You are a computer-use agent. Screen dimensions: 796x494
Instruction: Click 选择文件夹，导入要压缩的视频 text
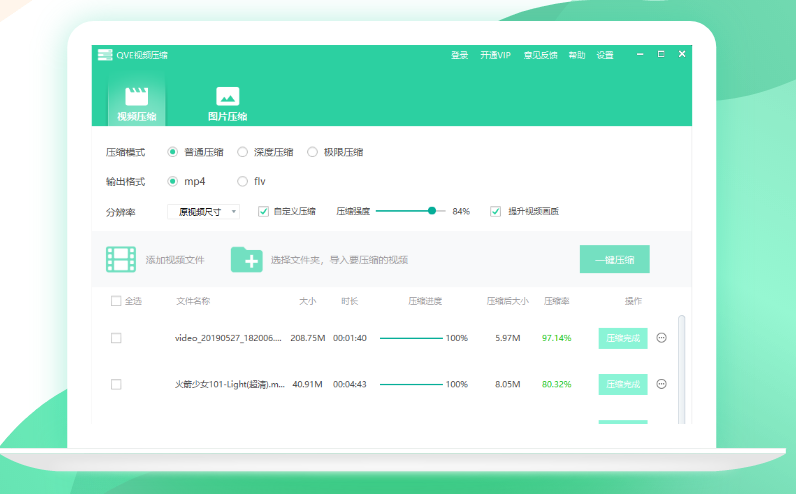coord(339,260)
